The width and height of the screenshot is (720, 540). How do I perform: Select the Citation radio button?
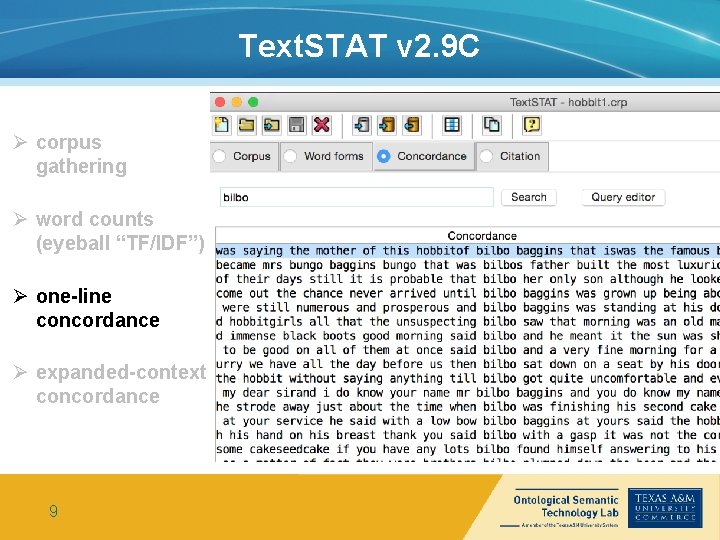coord(486,156)
